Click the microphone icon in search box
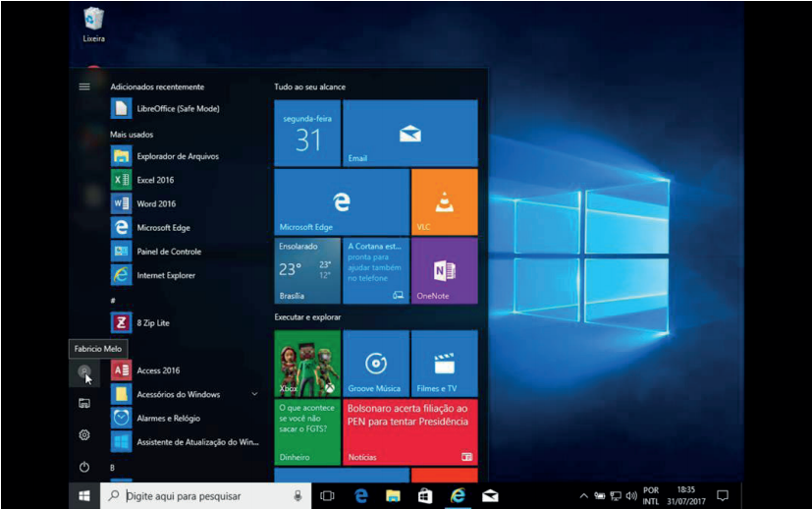Viewport: 812px width, 510px height. point(298,496)
